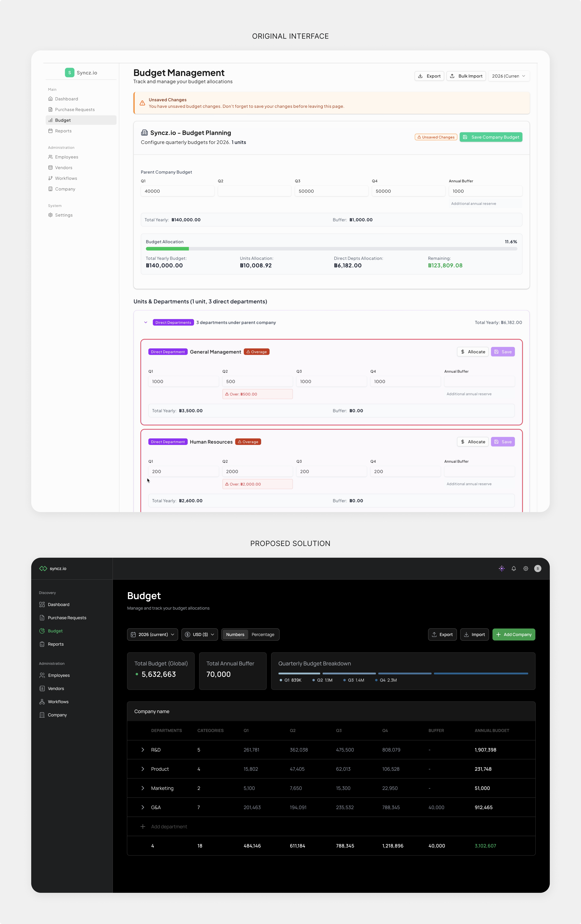Viewport: 581px width, 924px height.
Task: Click the Import button in dark interface
Action: 475,635
